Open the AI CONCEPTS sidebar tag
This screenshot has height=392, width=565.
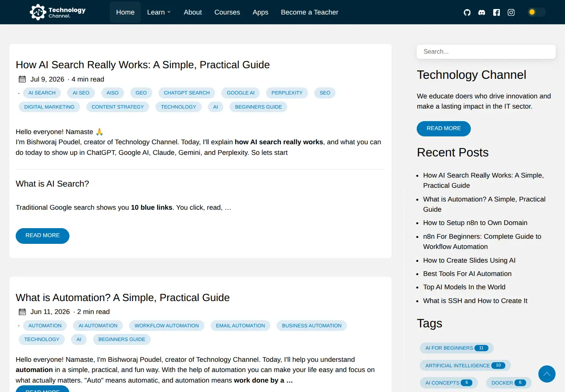pyautogui.click(x=449, y=383)
